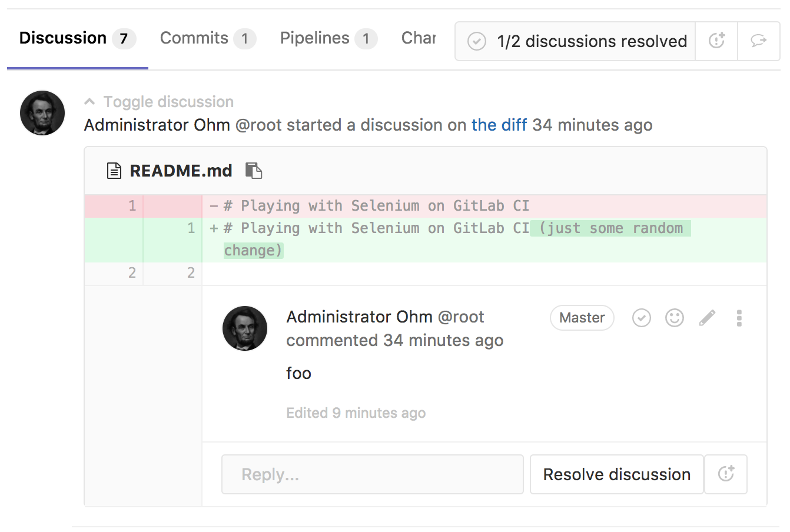Open Administrator Ohm avatar beside discussion header
790x532 pixels.
42,113
